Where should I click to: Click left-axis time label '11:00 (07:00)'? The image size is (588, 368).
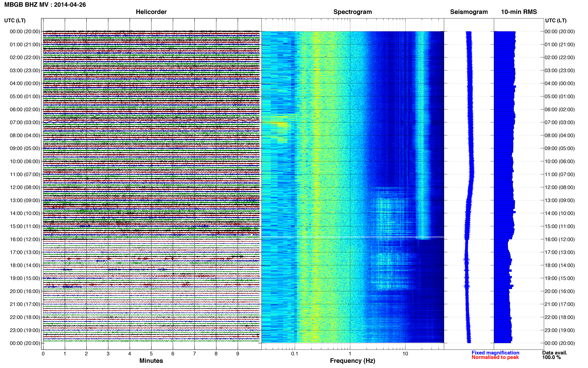pyautogui.click(x=25, y=174)
